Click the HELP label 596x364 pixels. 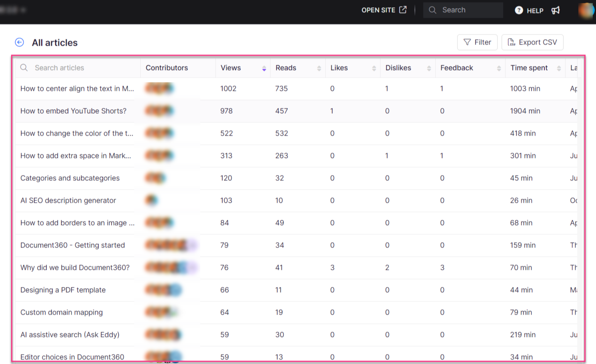point(535,11)
